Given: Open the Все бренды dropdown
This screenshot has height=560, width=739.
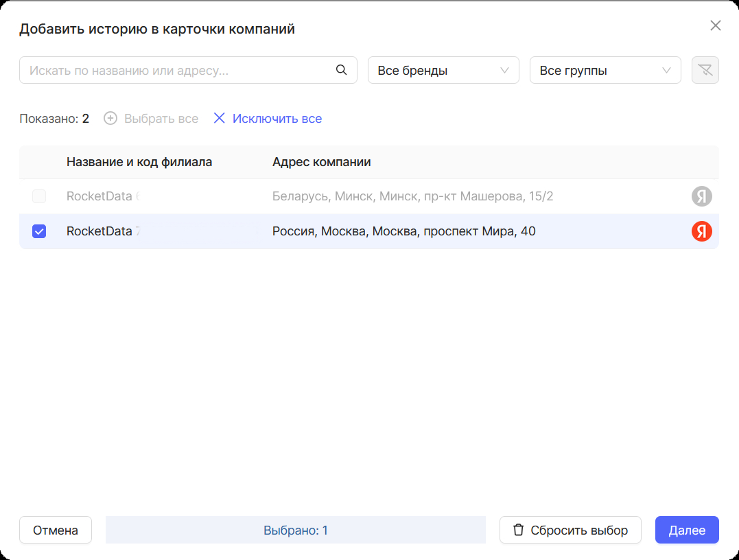Looking at the screenshot, I should pyautogui.click(x=443, y=70).
